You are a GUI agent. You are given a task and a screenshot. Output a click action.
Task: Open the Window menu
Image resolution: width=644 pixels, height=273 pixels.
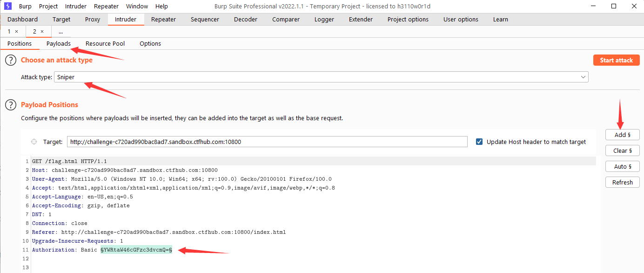coord(137,6)
